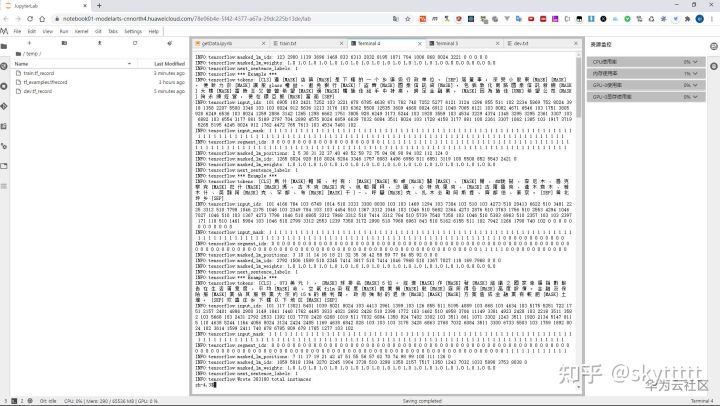The height and width of the screenshot is (406, 720).
Task: Open the View menu
Action: 48,31
